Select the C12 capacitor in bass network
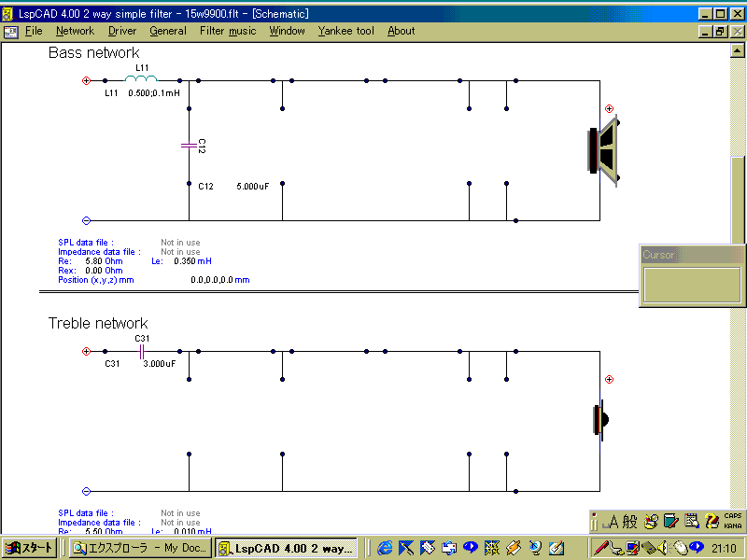The height and width of the screenshot is (560, 747). click(x=190, y=145)
